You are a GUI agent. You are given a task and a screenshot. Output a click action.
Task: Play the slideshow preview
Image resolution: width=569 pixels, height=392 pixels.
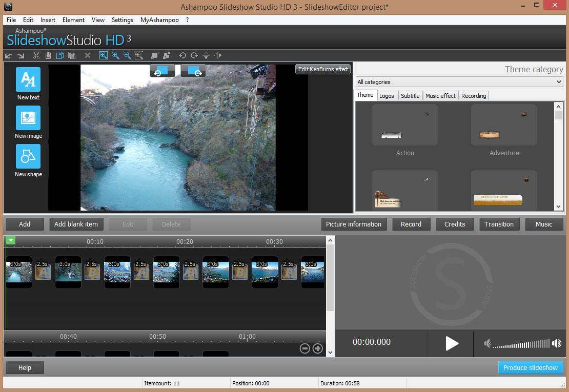pos(451,343)
